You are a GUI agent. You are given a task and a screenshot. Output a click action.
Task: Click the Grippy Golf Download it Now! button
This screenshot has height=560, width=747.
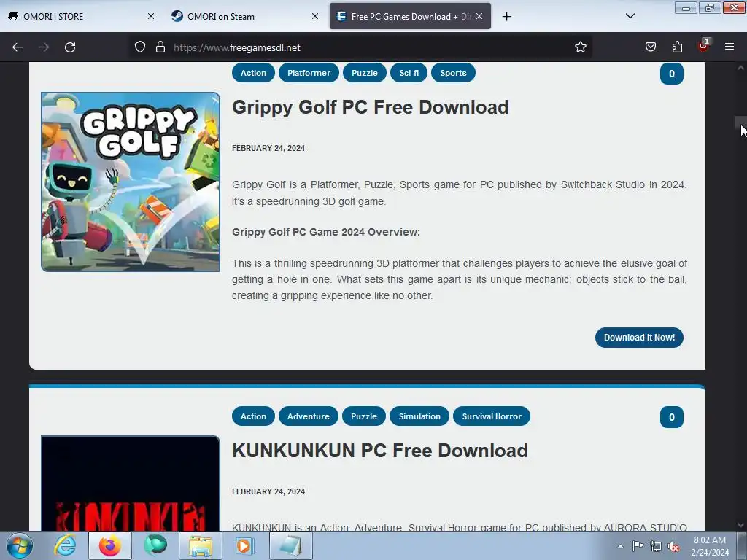coord(639,338)
